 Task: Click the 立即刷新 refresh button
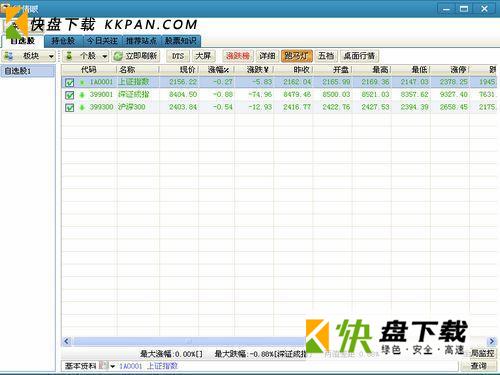point(136,56)
